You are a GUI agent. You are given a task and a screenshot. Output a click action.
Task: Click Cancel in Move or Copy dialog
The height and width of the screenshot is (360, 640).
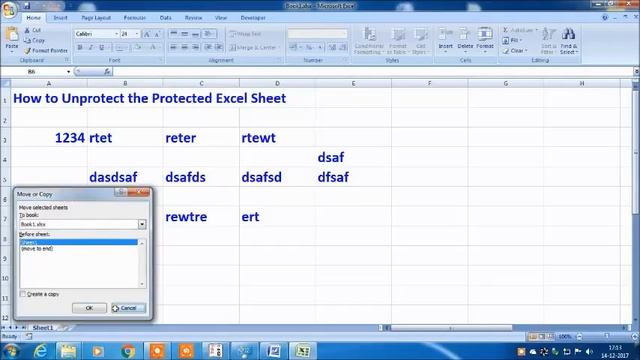pos(128,308)
